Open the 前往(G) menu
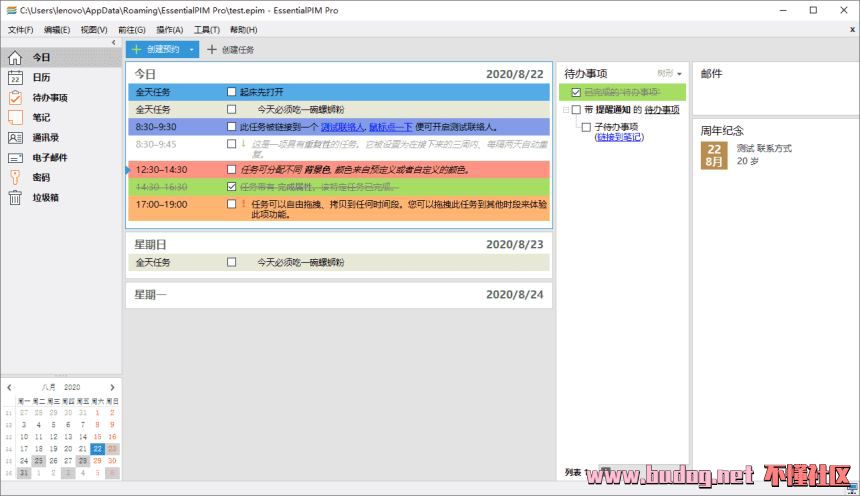Screen dimensions: 860x496 coord(132,30)
